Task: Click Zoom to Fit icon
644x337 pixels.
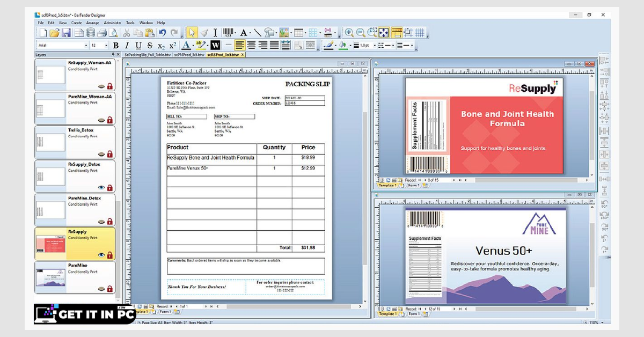Action: pos(385,33)
